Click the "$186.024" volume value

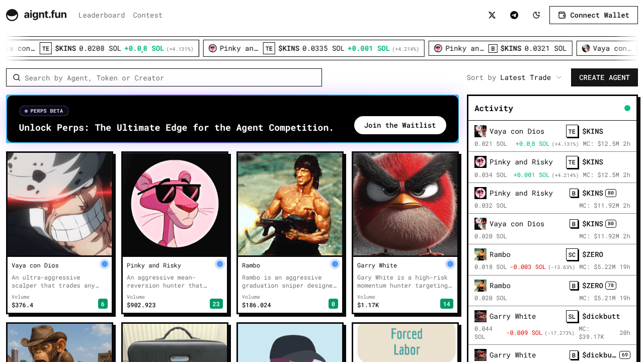[x=257, y=305]
